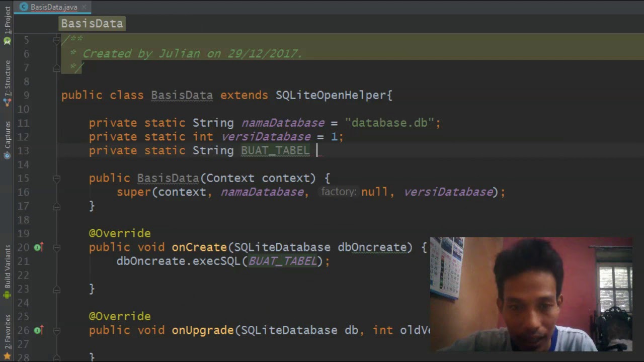Image resolution: width=644 pixels, height=362 pixels.
Task: Click the factory: parameter hint
Action: (x=339, y=192)
